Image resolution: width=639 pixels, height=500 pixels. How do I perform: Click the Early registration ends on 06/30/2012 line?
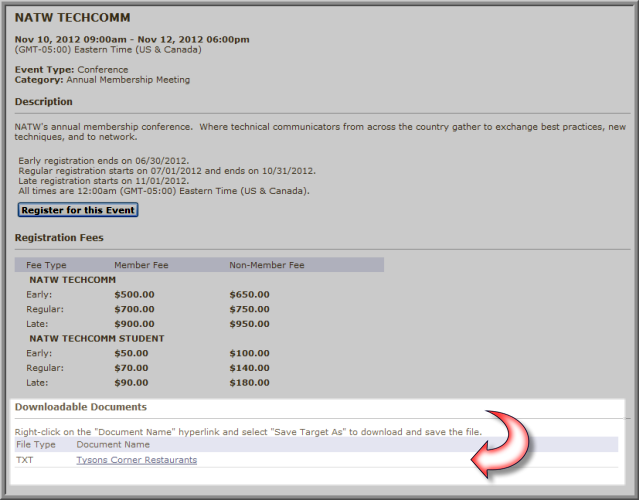point(104,161)
